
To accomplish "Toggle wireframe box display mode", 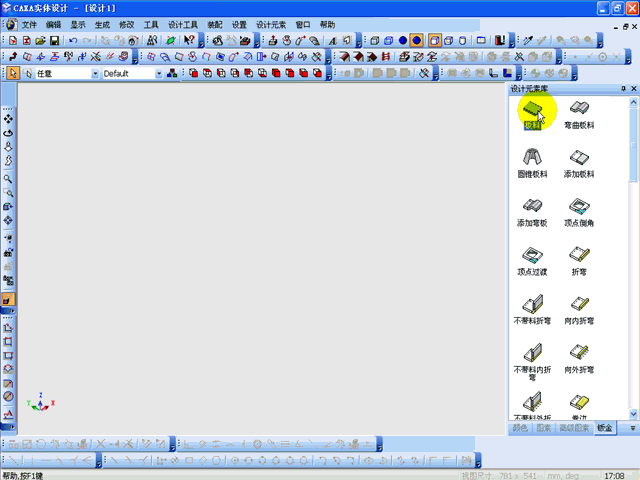I will tap(375, 40).
